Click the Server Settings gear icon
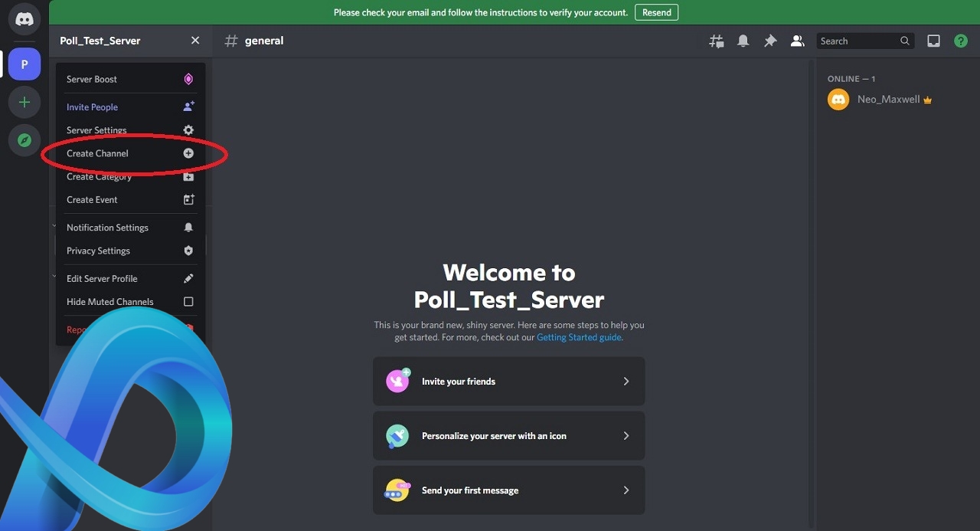This screenshot has height=531, width=980. click(x=188, y=130)
